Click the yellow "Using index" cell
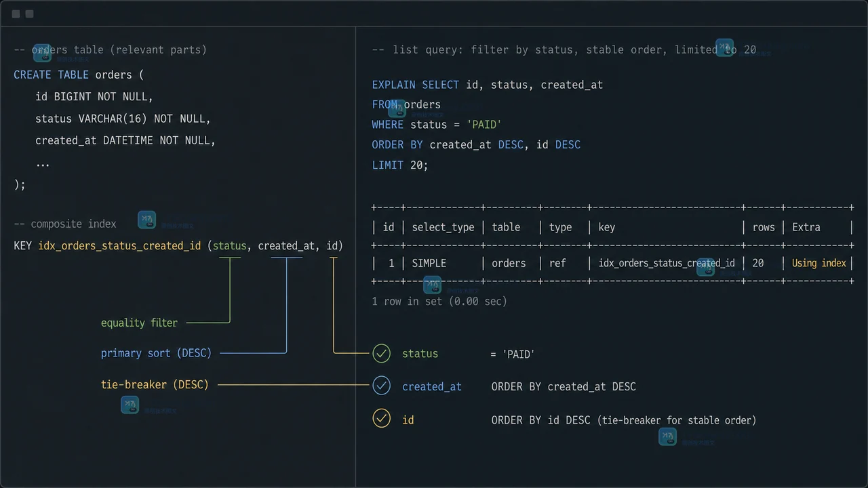 coord(819,263)
